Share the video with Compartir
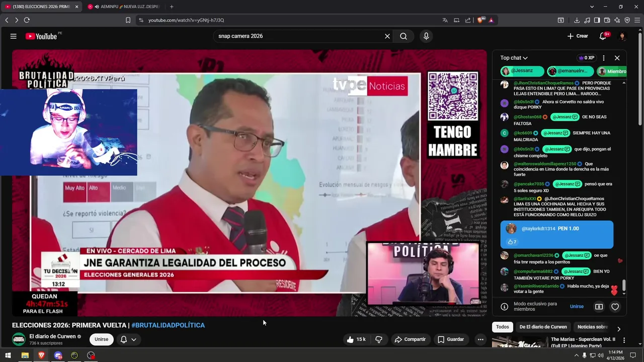644x362 pixels. point(410,339)
